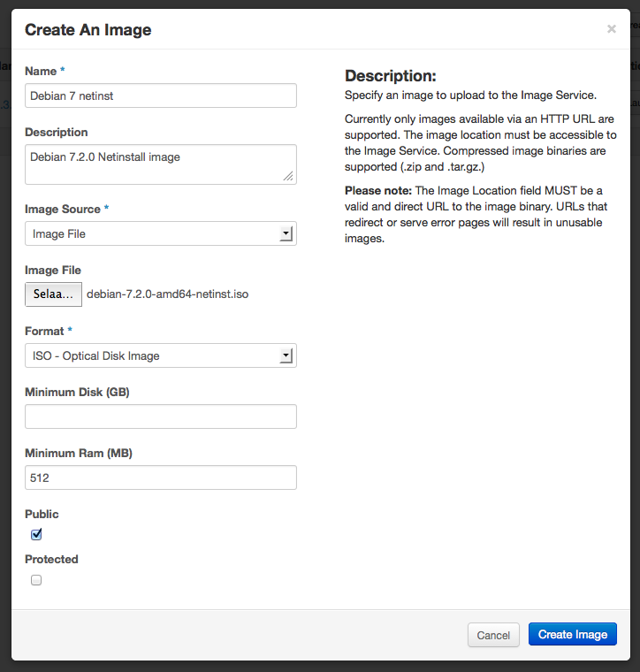Image resolution: width=640 pixels, height=672 pixels.
Task: Click the Selaa... file browse button
Action: click(x=54, y=294)
